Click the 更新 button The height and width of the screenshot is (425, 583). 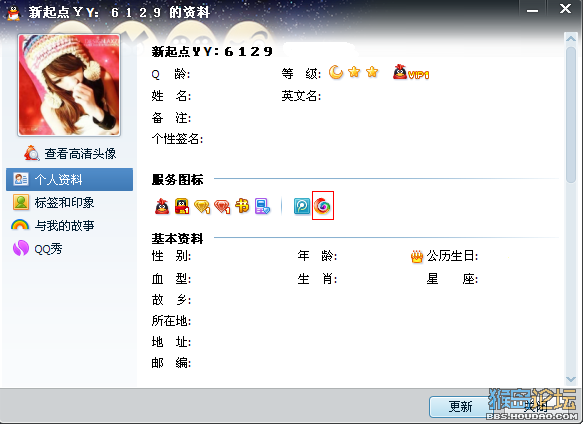pos(460,407)
